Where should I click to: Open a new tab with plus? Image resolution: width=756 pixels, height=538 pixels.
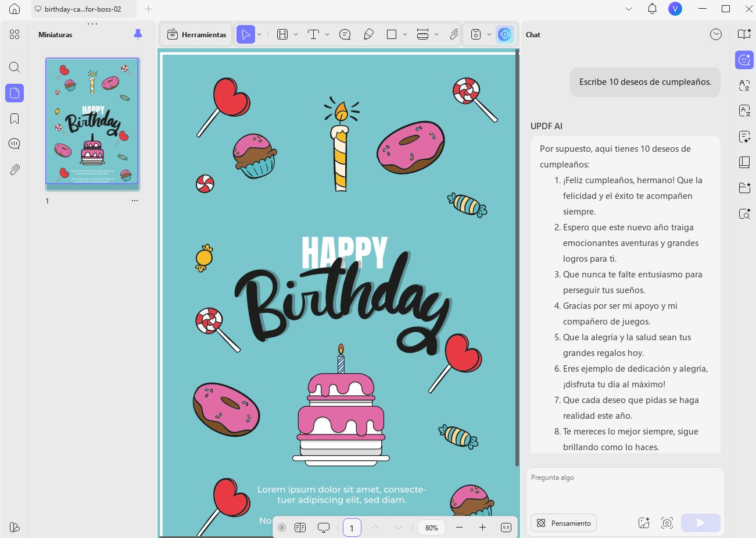tap(148, 9)
